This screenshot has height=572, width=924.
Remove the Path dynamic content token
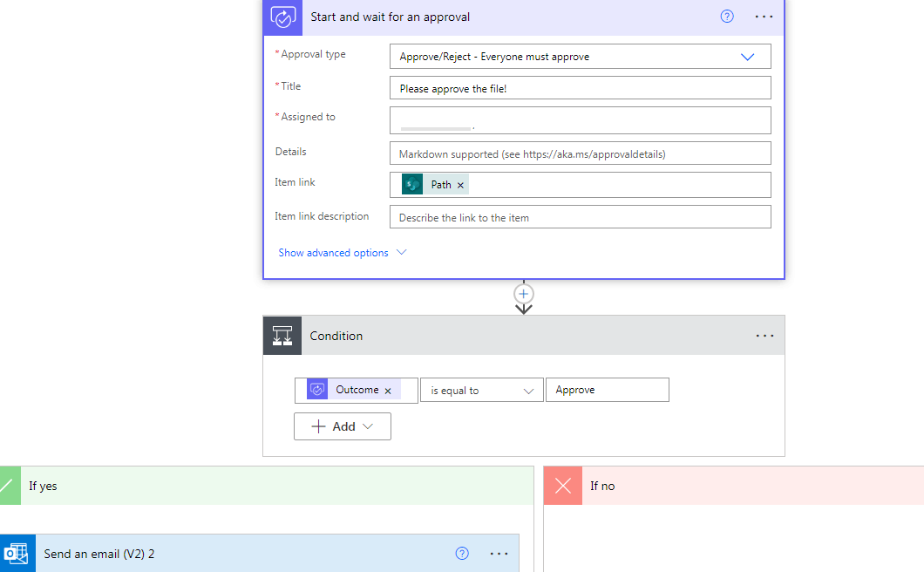(x=461, y=185)
